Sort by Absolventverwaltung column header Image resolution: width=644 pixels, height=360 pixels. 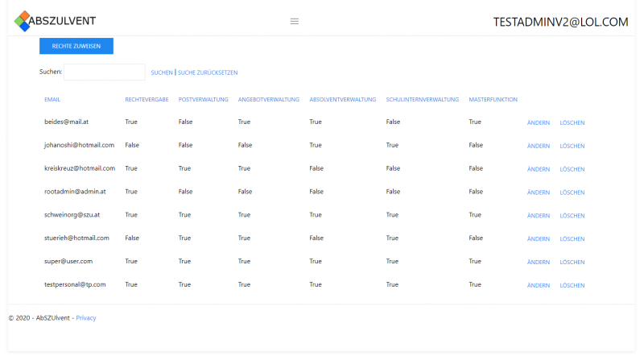coord(343,99)
